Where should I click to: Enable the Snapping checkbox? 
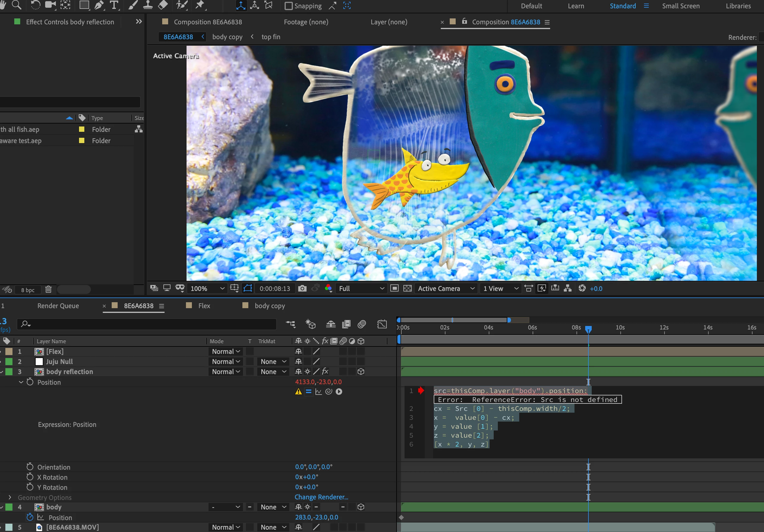point(288,6)
